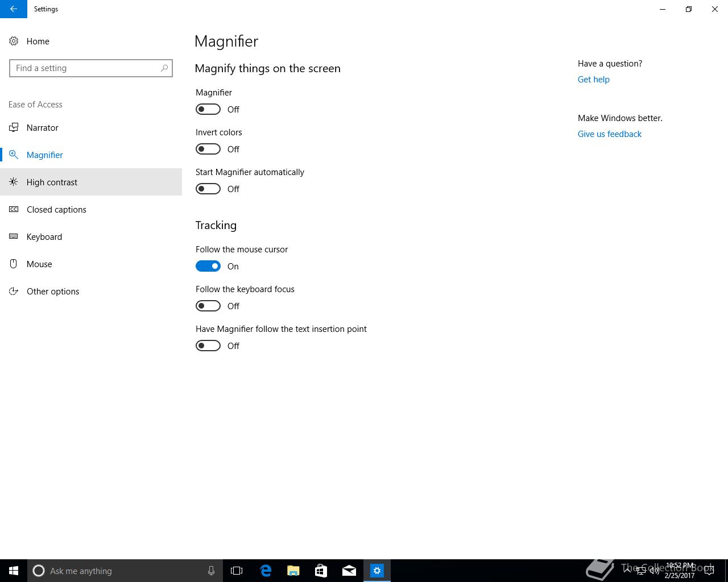This screenshot has height=582, width=728.
Task: Select the Magnifier menu item
Action: pyautogui.click(x=91, y=155)
